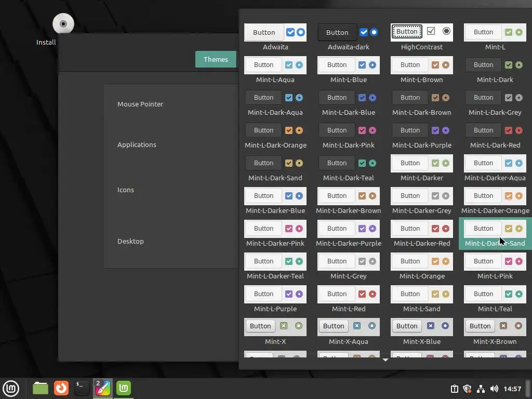Apply the Mint-L-Brown theme
The width and height of the screenshot is (532, 399).
(422, 70)
